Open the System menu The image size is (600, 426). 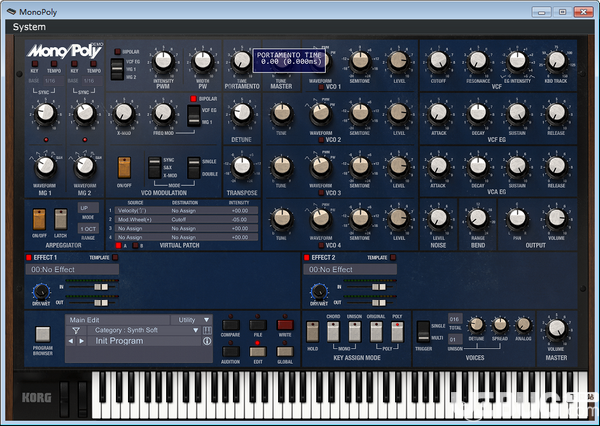(x=29, y=27)
